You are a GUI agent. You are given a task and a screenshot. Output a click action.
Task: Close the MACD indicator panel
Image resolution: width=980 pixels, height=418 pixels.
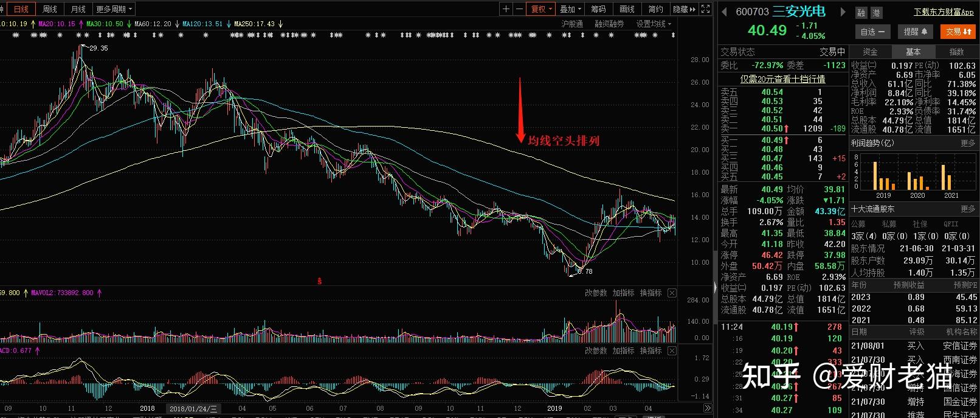point(672,351)
